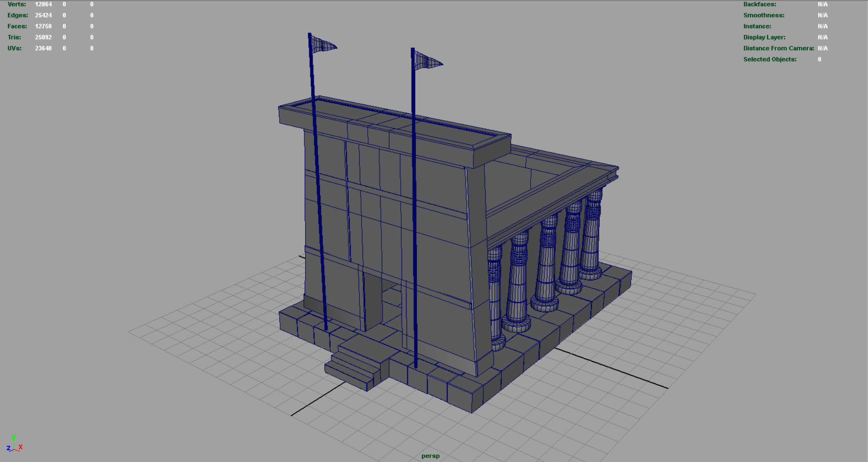Click the Distance From Camera: label
Viewport: 868px width, 462px height.
(x=779, y=48)
